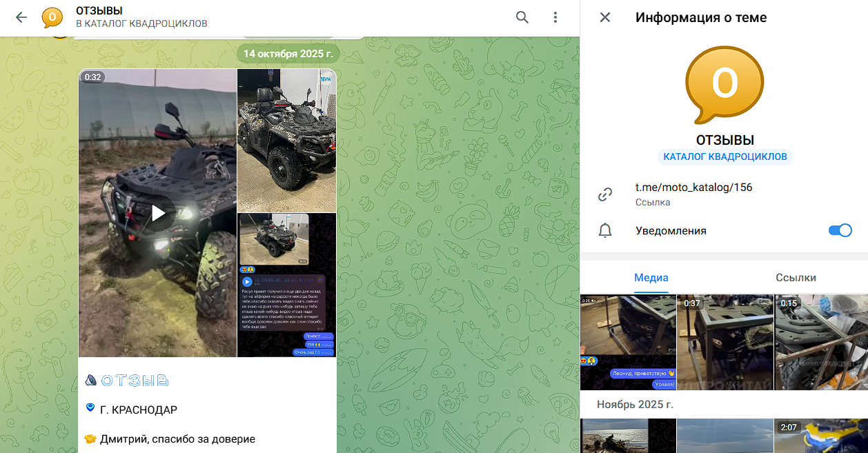Image resolution: width=868 pixels, height=453 pixels.
Task: Go back with the arrow icon
Action: click(x=21, y=17)
